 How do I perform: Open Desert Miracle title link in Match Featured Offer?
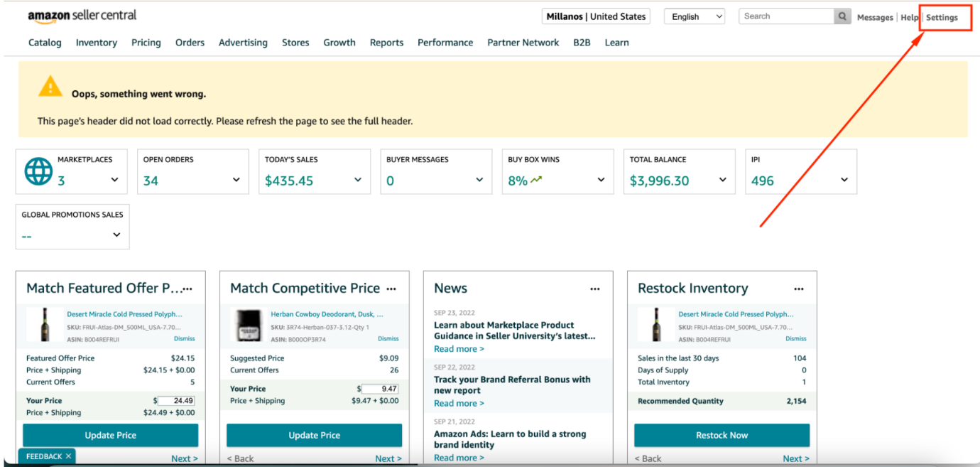tap(124, 314)
